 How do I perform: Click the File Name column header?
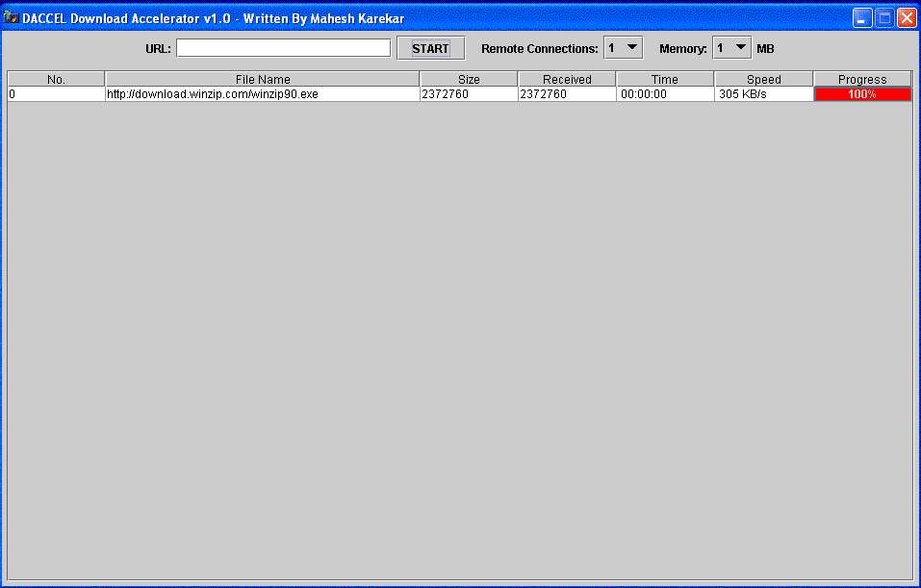coord(263,79)
